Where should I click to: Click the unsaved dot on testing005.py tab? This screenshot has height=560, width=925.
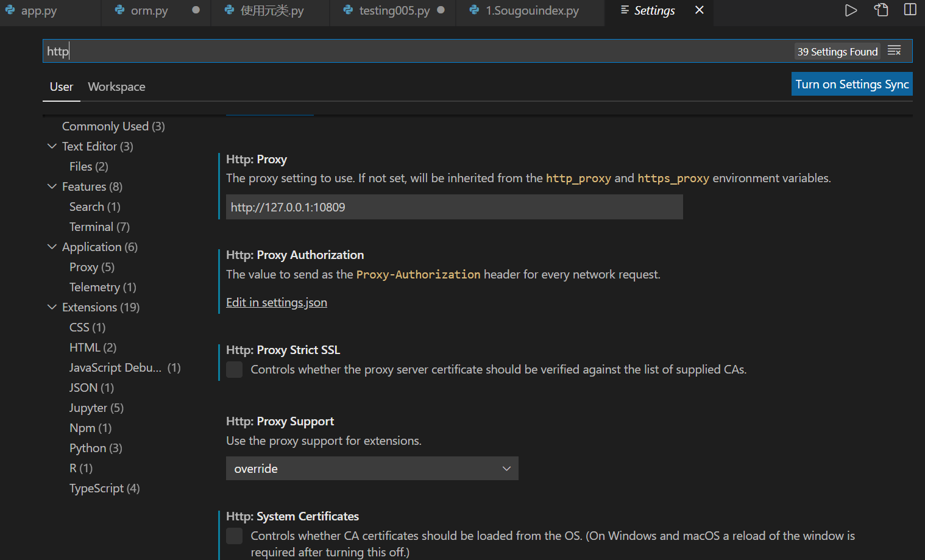(x=441, y=10)
